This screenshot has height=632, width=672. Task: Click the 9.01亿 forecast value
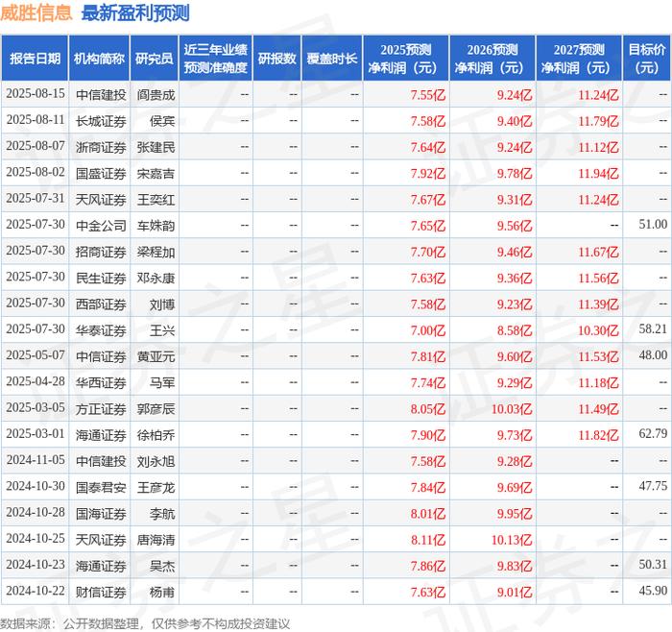515,592
